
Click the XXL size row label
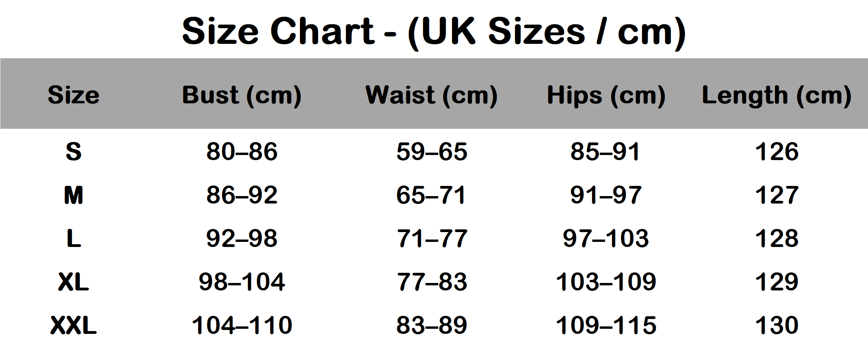click(x=74, y=326)
